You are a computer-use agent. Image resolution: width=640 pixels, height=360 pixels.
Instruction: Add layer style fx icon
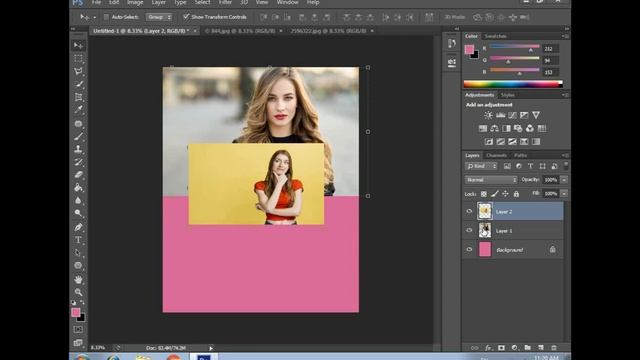tap(488, 348)
